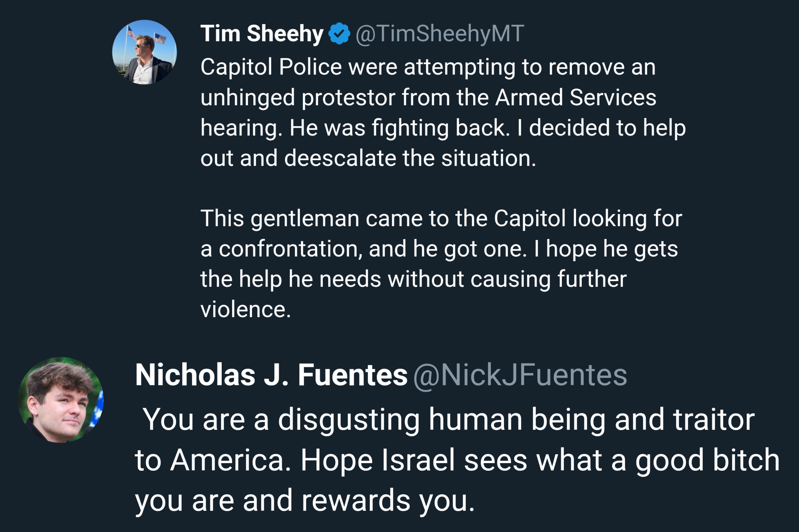Viewport: 799px width, 532px height.
Task: Click the word "unhinged" in Sheehy's tweet
Action: click(247, 98)
